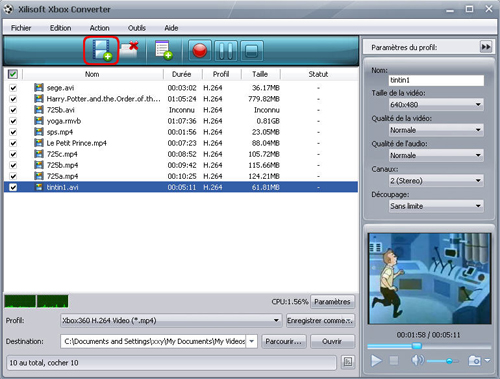
Task: Sort list by Nom column header
Action: click(92, 74)
